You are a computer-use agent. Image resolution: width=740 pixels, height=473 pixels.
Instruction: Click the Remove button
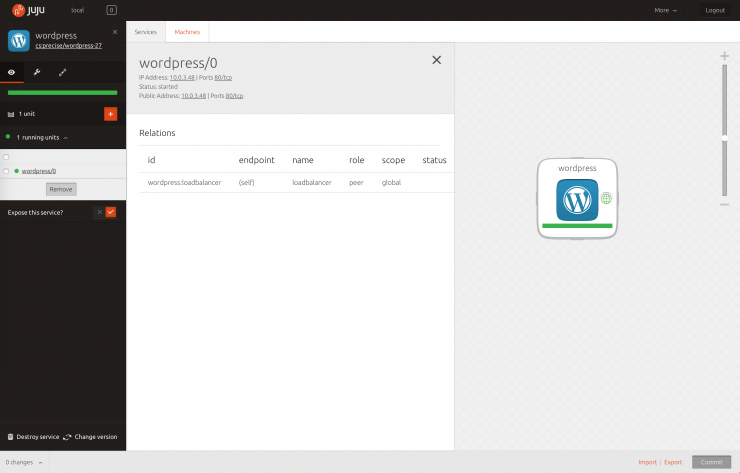click(x=61, y=189)
